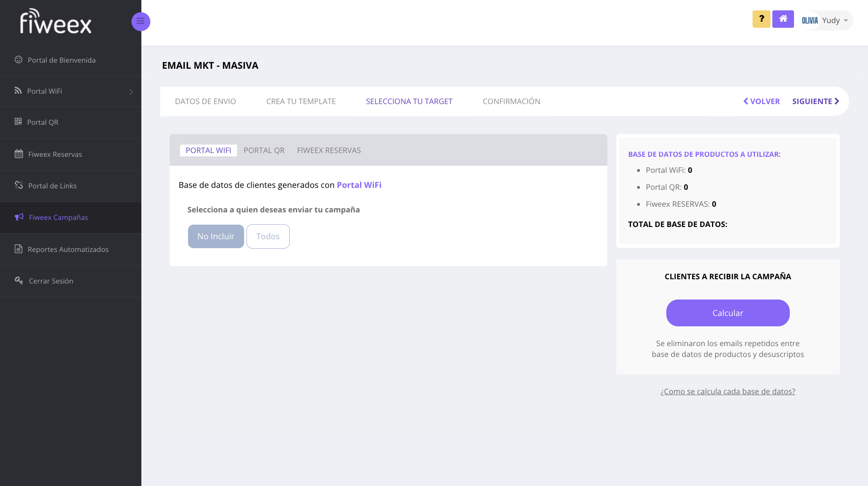This screenshot has width=868, height=486.
Task: Click the Portal QR code icon
Action: click(x=18, y=121)
